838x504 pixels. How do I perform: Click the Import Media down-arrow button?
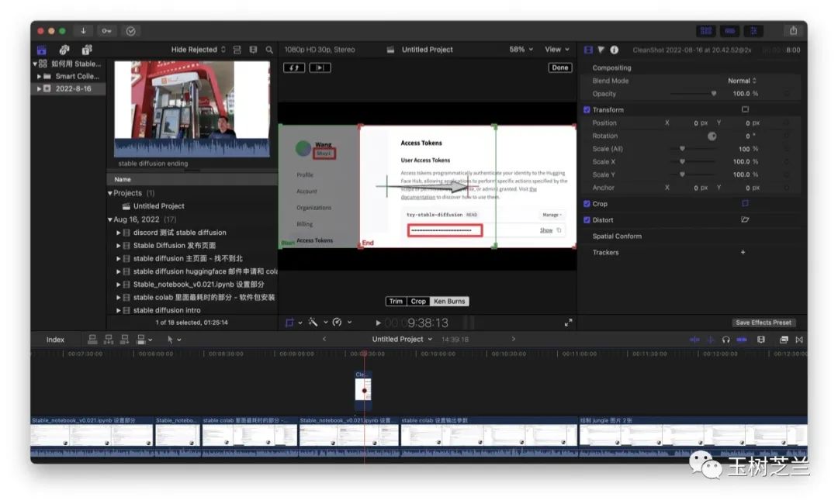(x=83, y=31)
